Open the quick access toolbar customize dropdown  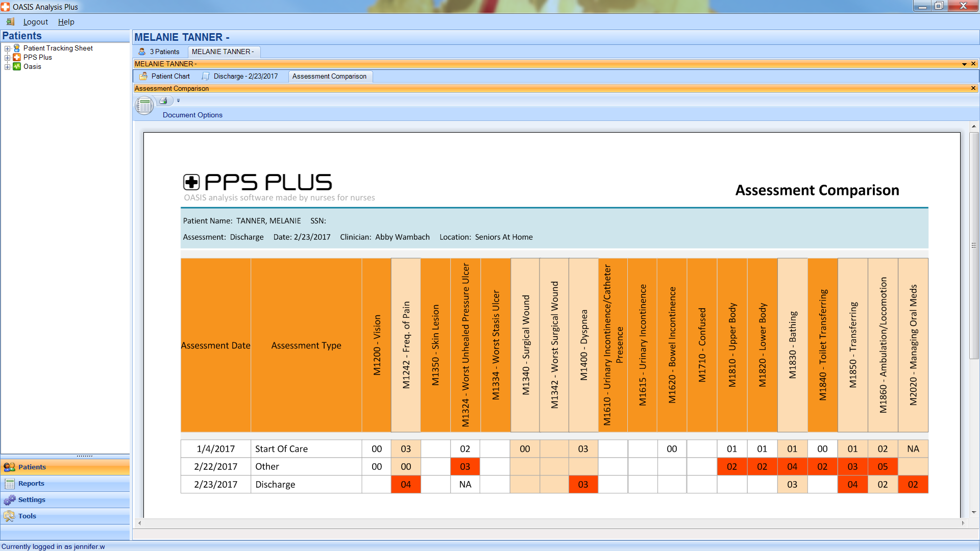178,101
